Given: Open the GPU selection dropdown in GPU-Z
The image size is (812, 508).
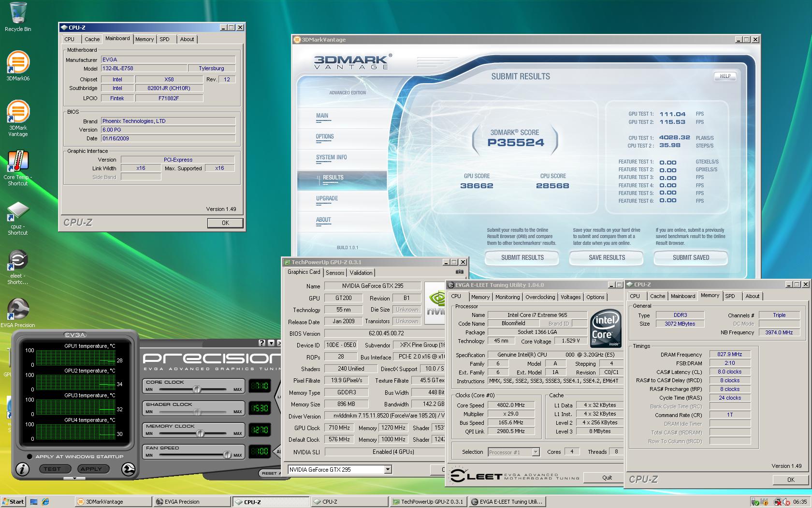Looking at the screenshot, I should click(388, 469).
